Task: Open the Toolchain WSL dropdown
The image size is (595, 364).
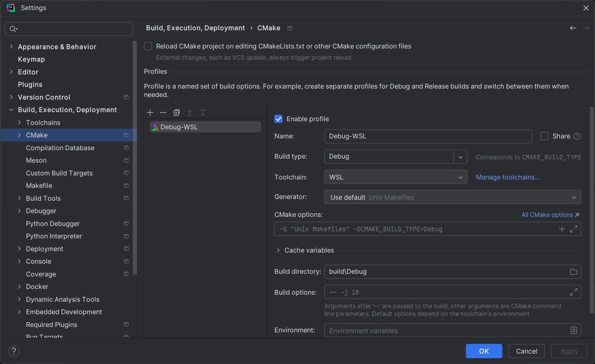Action: [x=396, y=177]
